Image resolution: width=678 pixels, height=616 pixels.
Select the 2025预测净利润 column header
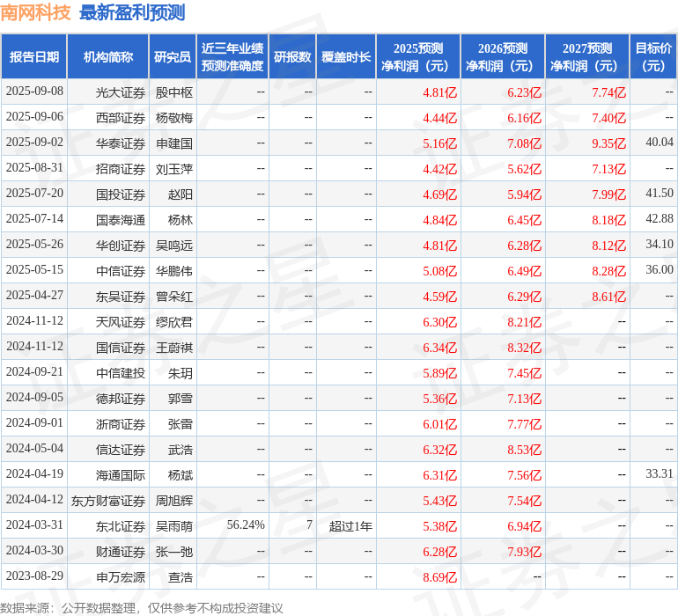pos(417,57)
